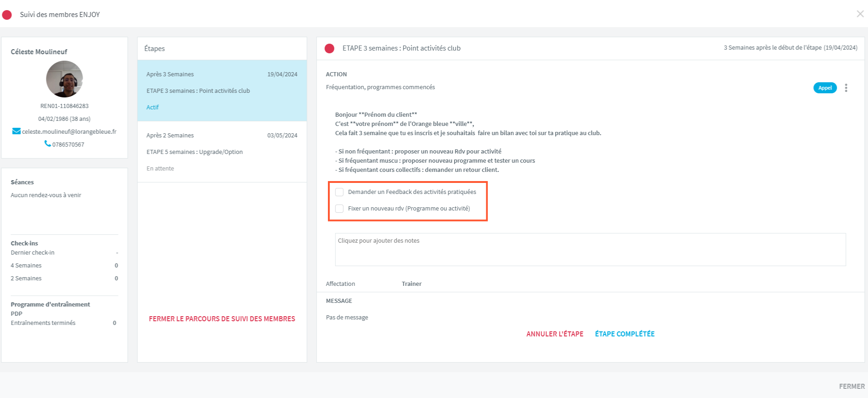The height and width of the screenshot is (398, 868).
Task: Select step ETAPE 5 semaines : Upgrade/Option
Action: point(222,152)
